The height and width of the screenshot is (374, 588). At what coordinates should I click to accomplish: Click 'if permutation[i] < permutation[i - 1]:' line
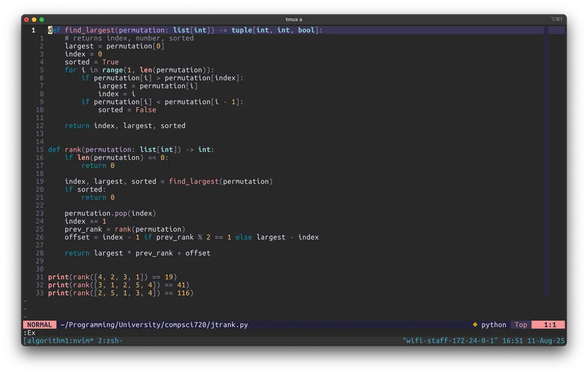163,101
